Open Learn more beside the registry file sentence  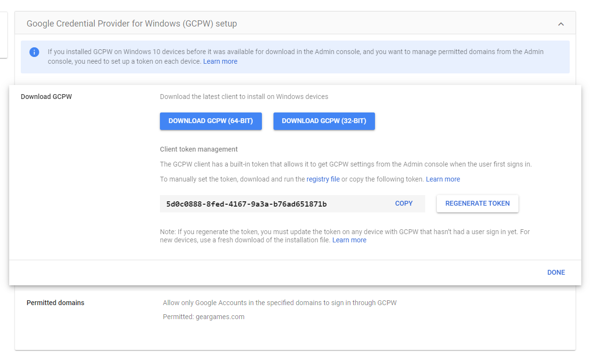click(x=443, y=179)
